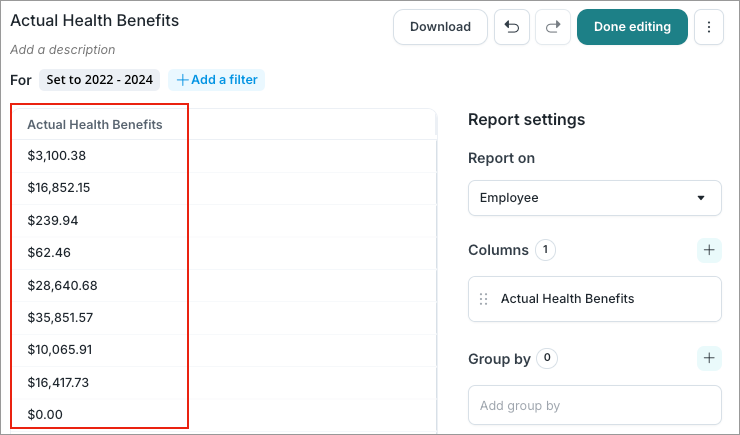
Task: Click the $3,100.38 table row
Action: [x=224, y=156]
